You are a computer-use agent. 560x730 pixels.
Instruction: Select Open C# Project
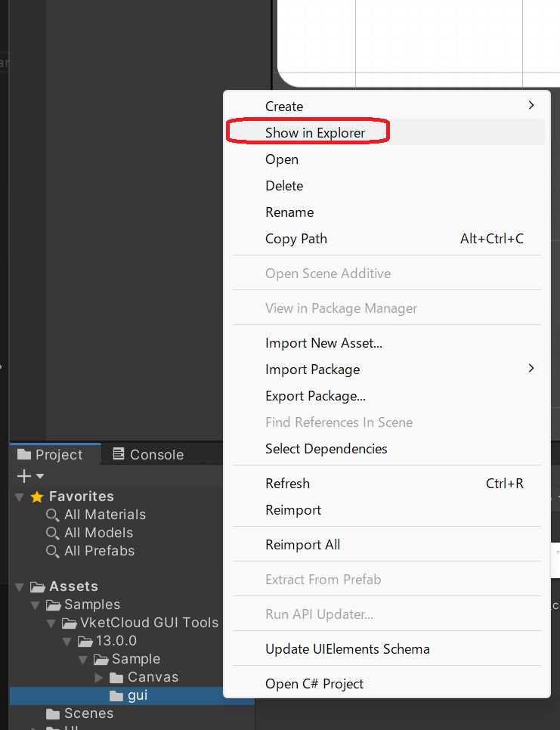click(314, 684)
